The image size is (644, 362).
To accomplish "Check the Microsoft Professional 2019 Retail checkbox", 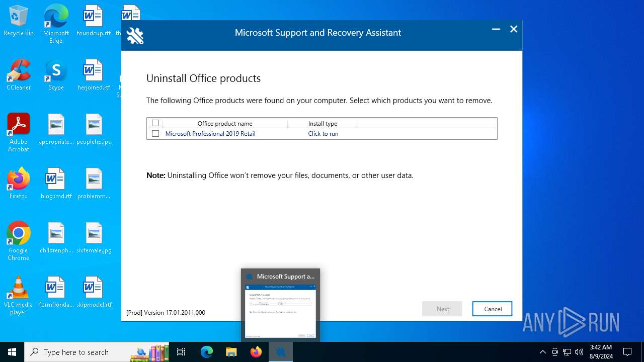I will pos(155,134).
